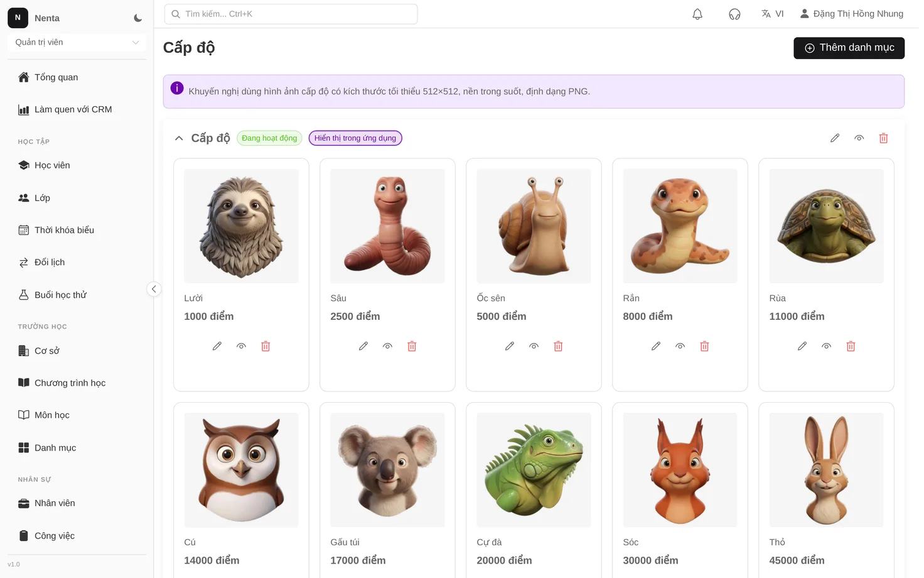Edit the Rắn level card
This screenshot has width=924, height=578.
[x=656, y=346]
